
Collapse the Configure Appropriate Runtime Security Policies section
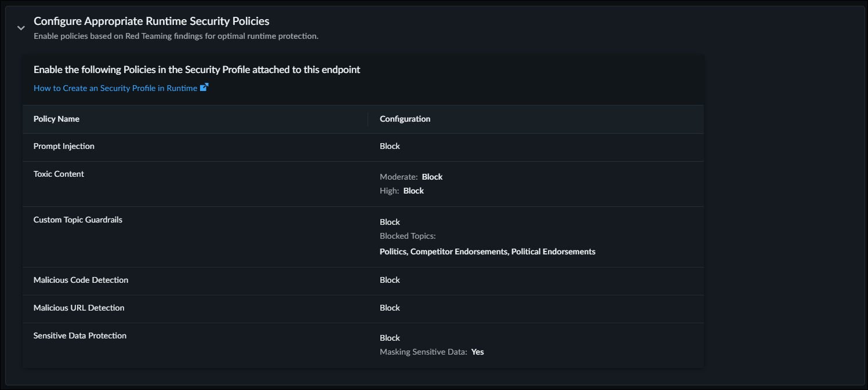[21, 28]
